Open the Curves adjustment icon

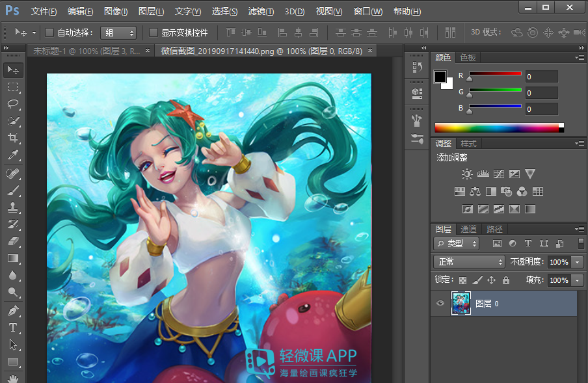(500, 174)
